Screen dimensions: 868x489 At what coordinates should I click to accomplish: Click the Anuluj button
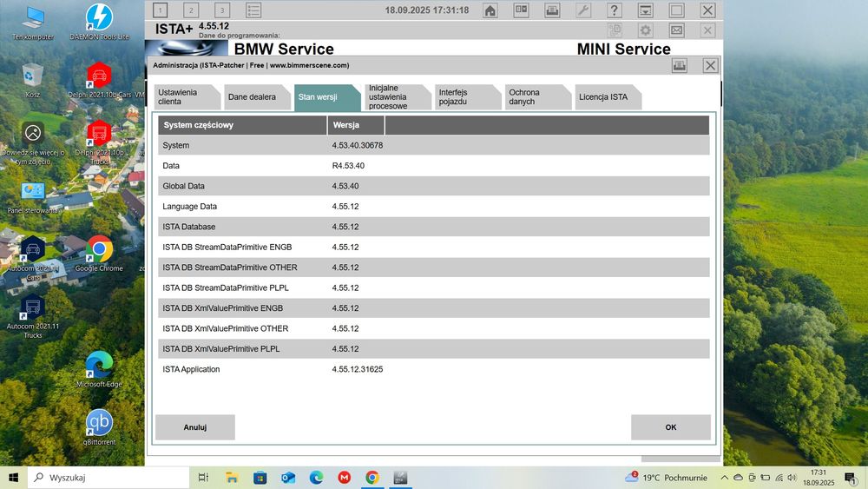tap(194, 427)
